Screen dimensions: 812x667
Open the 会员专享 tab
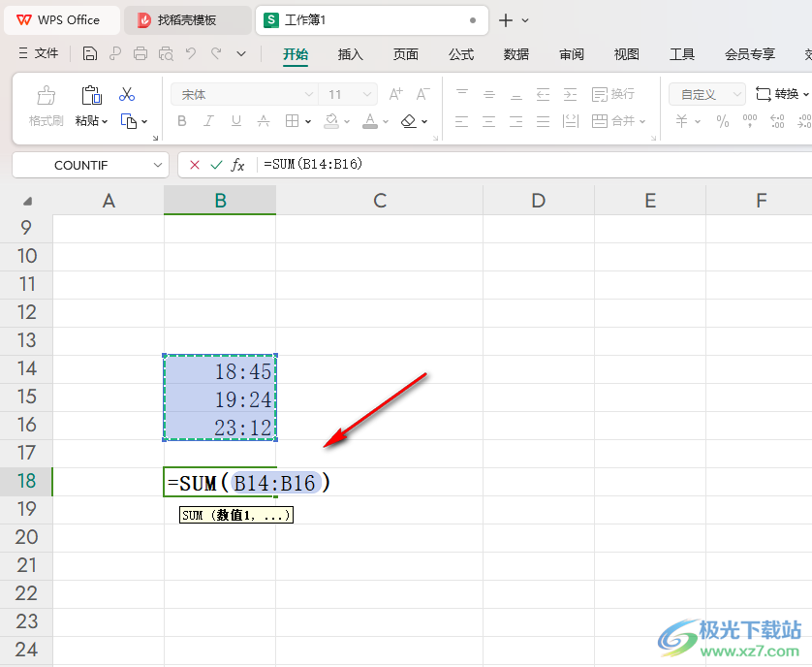pyautogui.click(x=750, y=54)
